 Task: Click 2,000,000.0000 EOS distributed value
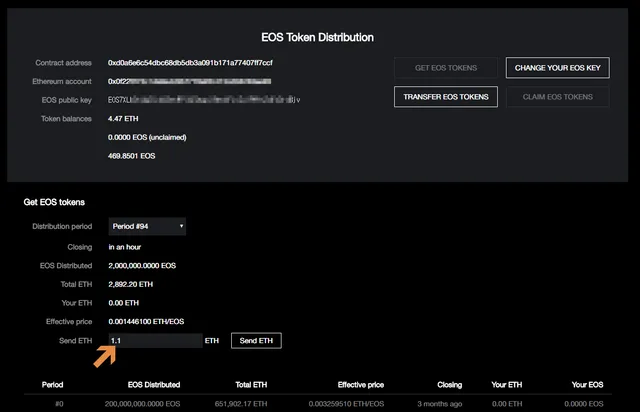click(142, 266)
